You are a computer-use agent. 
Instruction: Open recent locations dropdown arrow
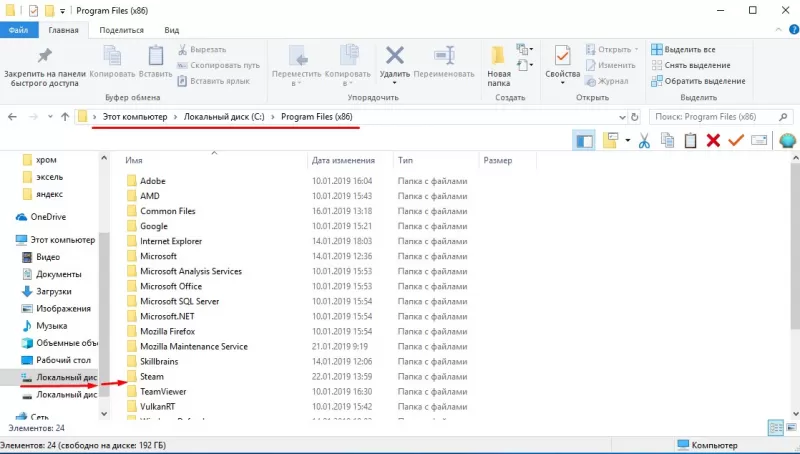(50, 117)
